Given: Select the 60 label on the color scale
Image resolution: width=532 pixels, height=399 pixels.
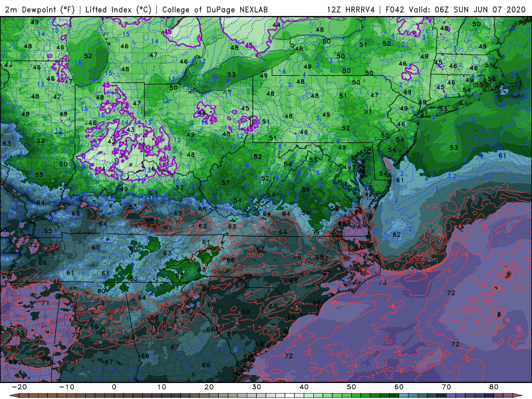Looking at the screenshot, I should [399, 387].
